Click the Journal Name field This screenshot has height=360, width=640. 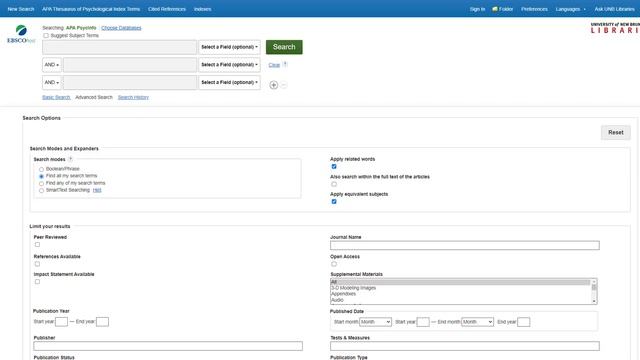[465, 245]
